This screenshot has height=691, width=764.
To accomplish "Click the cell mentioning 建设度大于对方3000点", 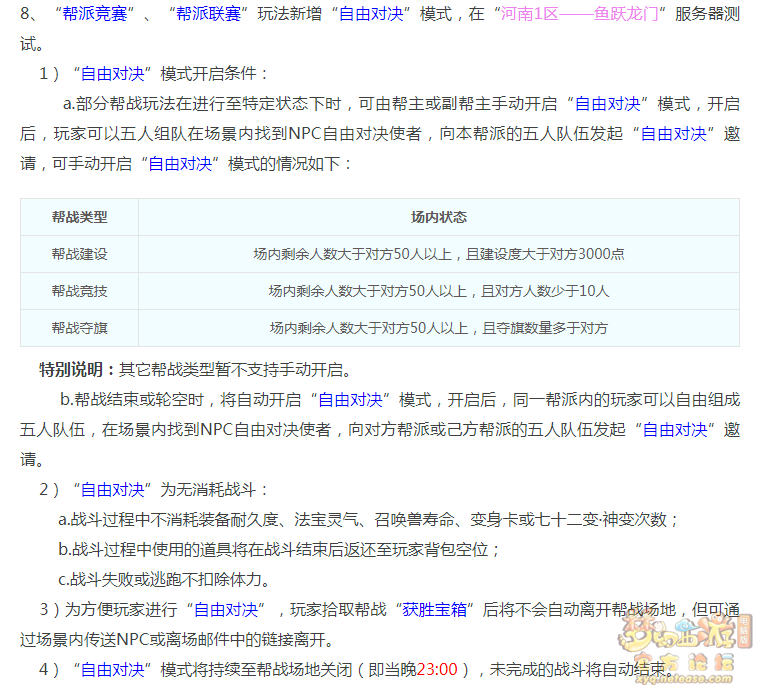I will [438, 254].
